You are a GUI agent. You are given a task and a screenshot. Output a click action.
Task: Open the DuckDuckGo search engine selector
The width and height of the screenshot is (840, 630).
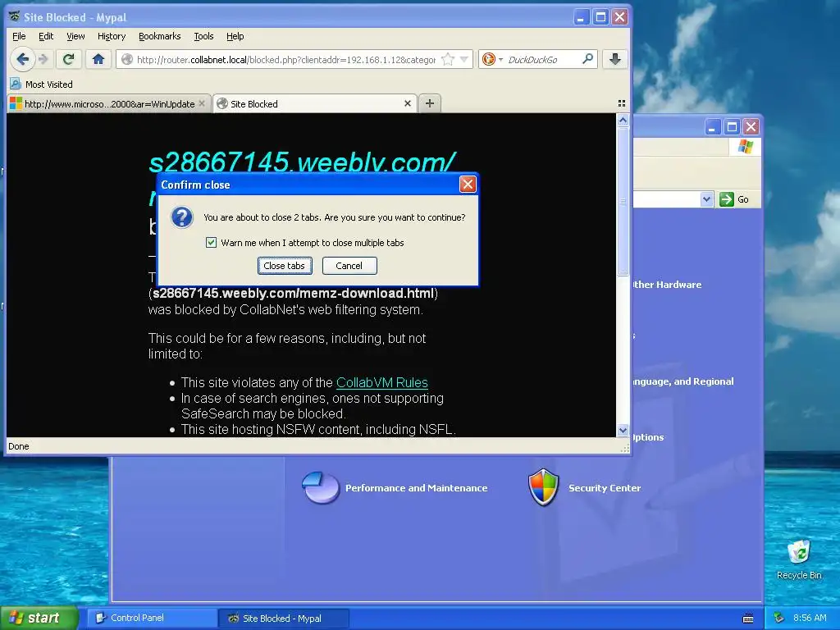coord(492,59)
